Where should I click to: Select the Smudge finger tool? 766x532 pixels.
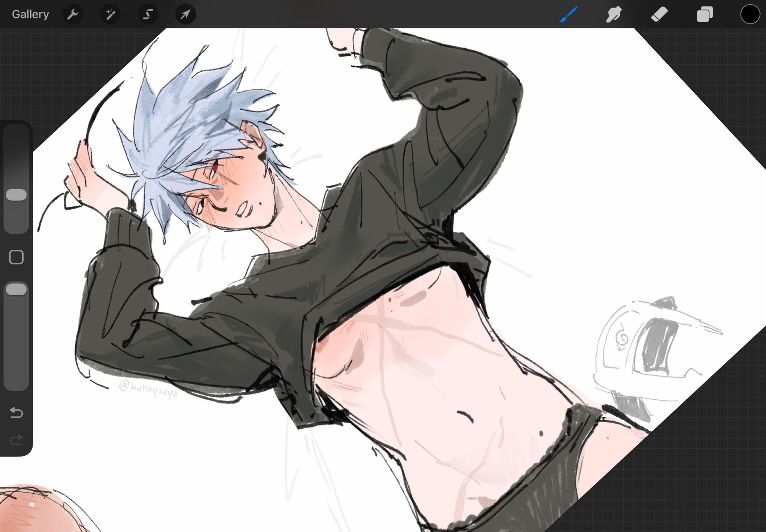pyautogui.click(x=614, y=15)
